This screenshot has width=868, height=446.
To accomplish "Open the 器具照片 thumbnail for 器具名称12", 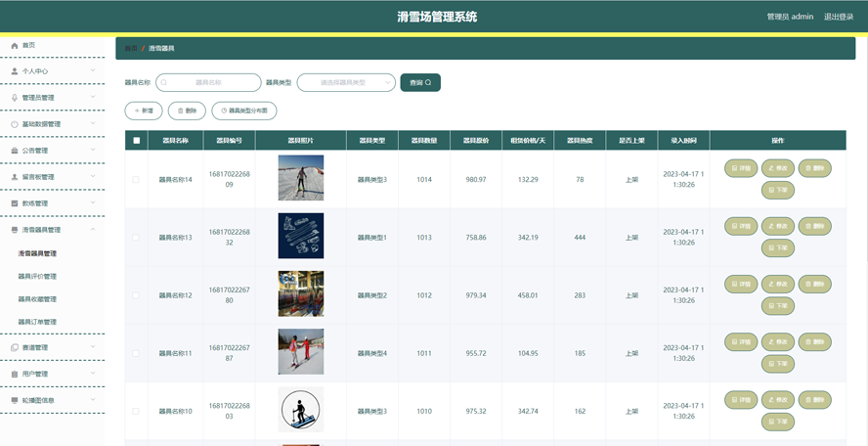I will [301, 293].
